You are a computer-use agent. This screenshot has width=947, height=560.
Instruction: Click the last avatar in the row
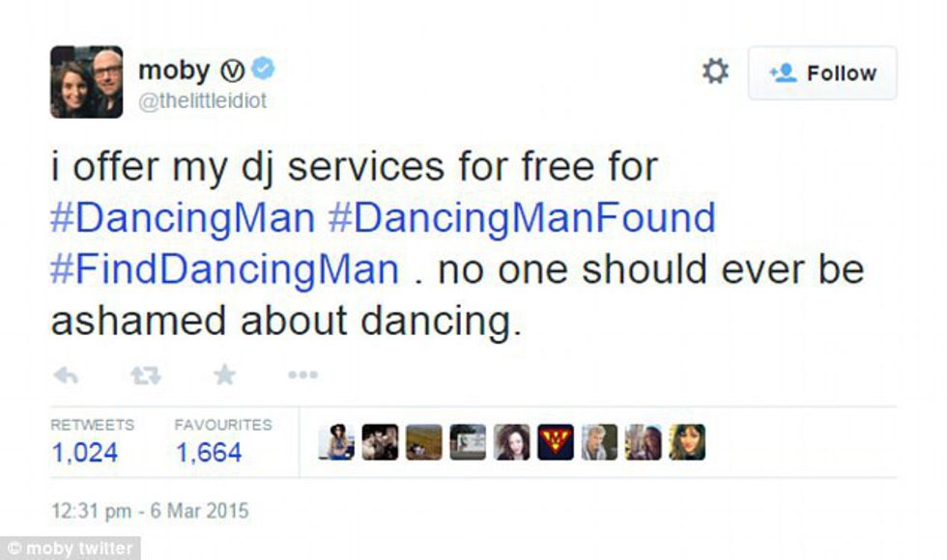(x=687, y=442)
